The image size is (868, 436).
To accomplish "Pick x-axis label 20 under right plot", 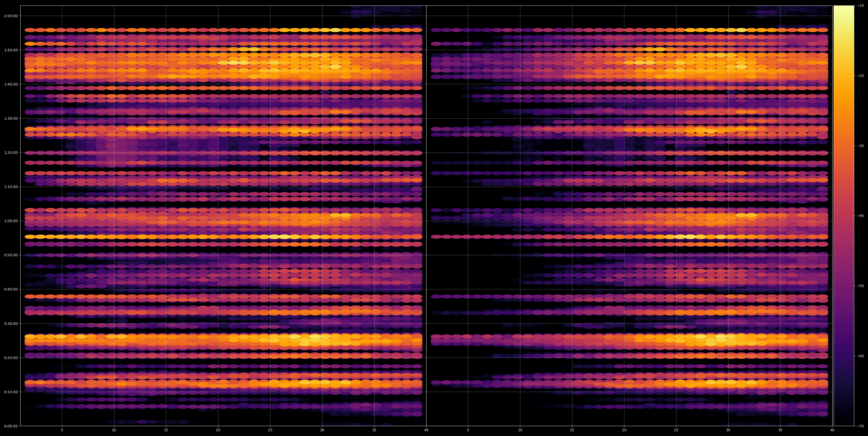I will click(x=624, y=430).
